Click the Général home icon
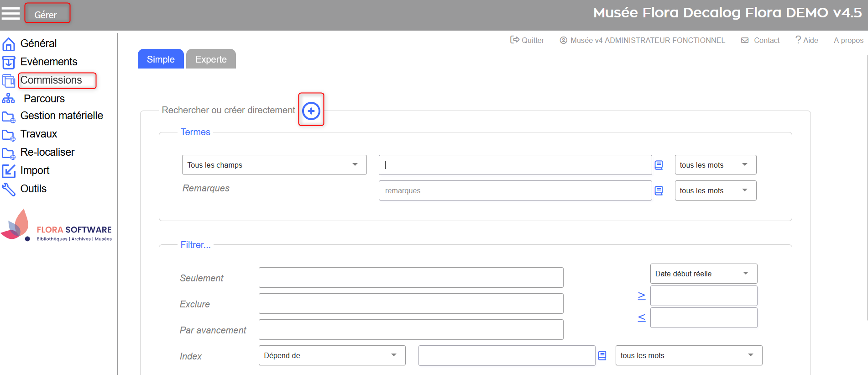The height and width of the screenshot is (375, 868). point(9,44)
